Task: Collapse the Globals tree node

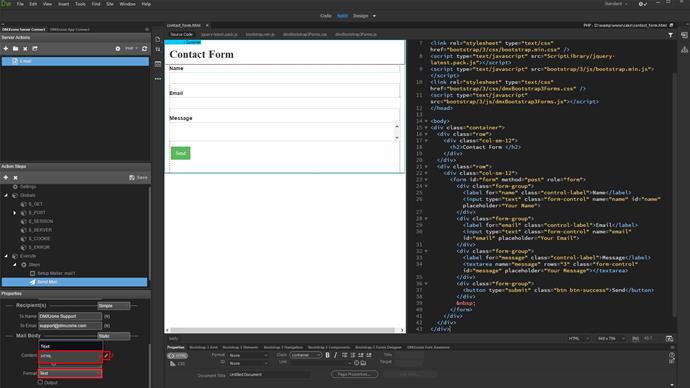Action: (x=6, y=195)
